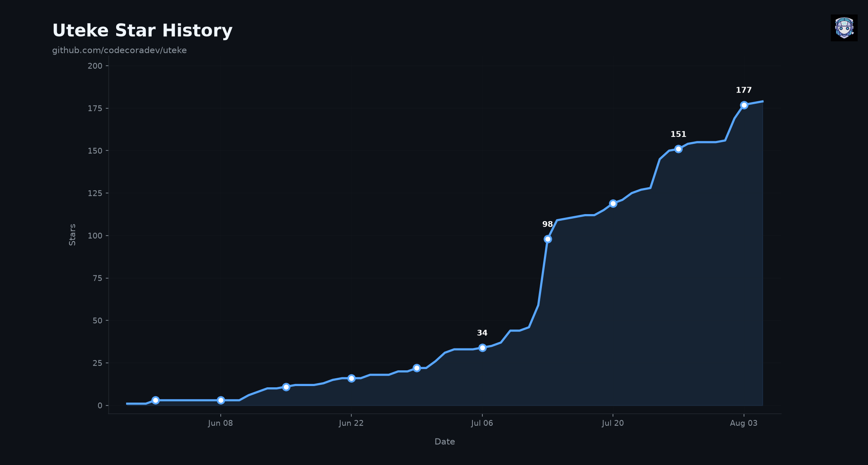Click the first marker on the line
This screenshot has height=465, width=868.
tap(155, 400)
